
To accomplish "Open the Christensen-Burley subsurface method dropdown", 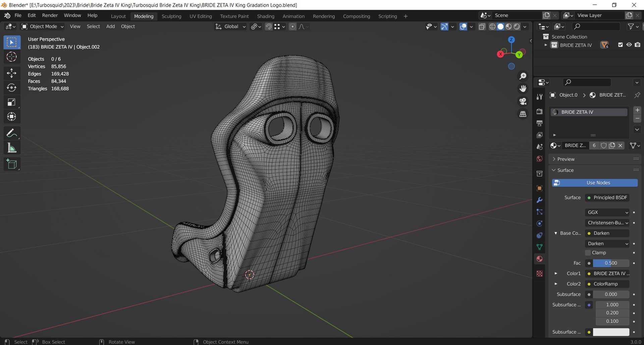I will tap(607, 223).
